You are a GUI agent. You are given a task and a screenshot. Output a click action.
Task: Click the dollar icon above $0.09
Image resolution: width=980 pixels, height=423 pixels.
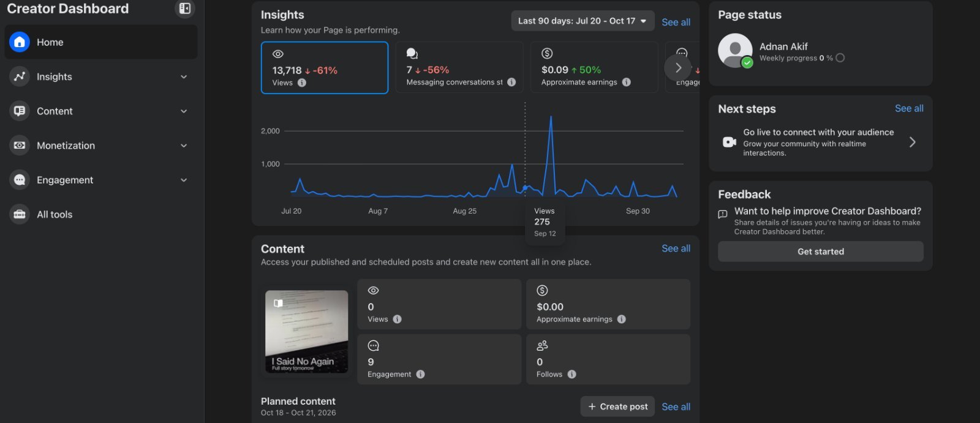pos(548,54)
